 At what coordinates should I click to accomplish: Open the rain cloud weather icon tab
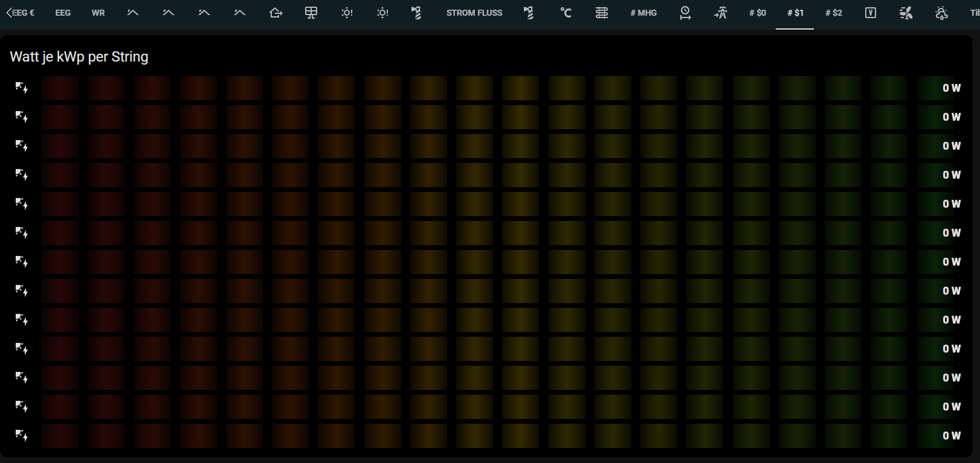point(941,13)
